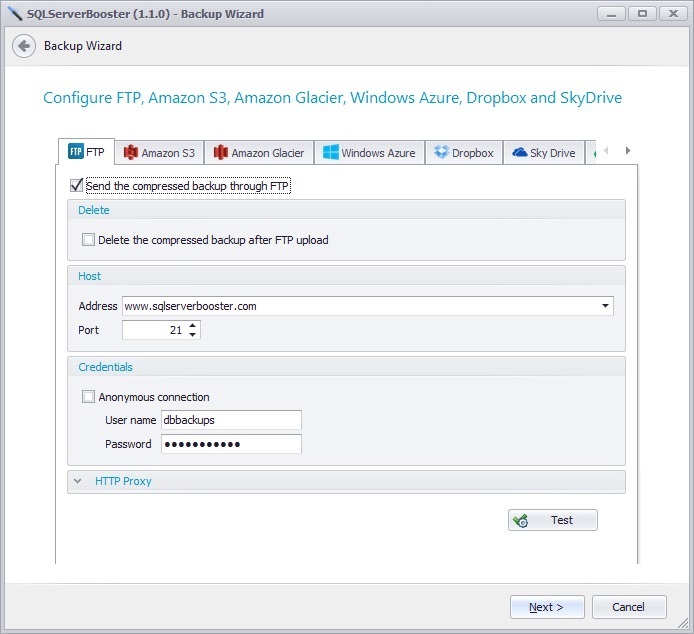The height and width of the screenshot is (634, 694).
Task: Switch to the Amazon Glacier tab
Action: (259, 153)
